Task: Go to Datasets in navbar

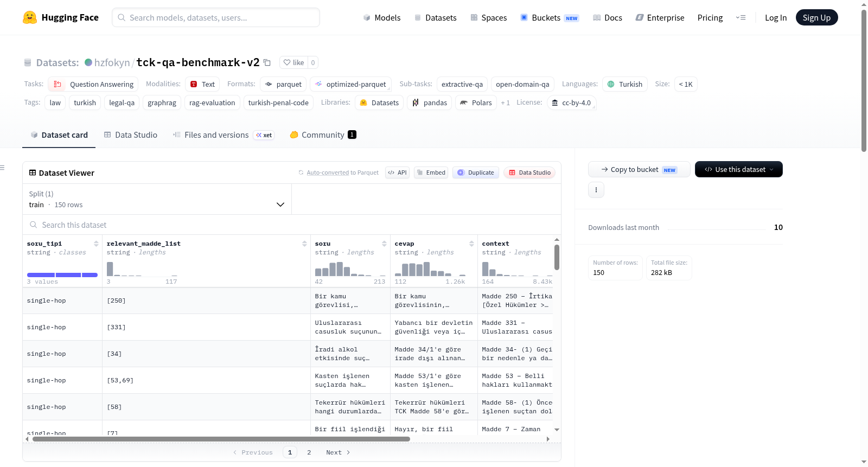Action: coord(435,17)
